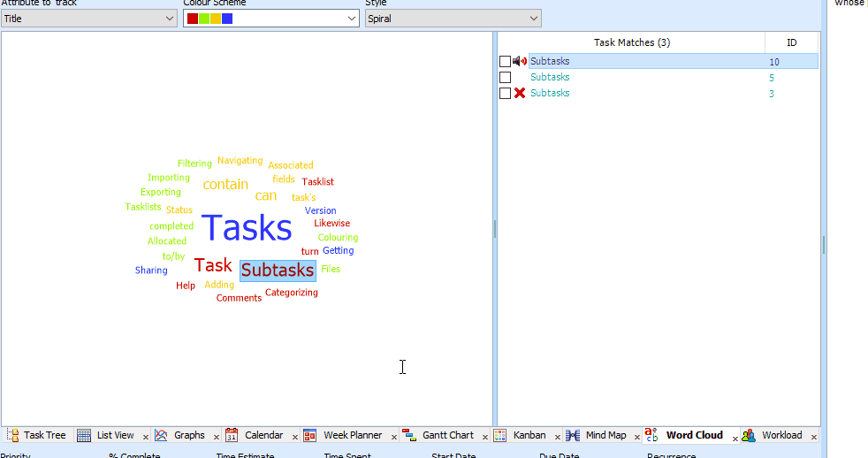Click the highlighted word Subtasks in cloud

278,271
